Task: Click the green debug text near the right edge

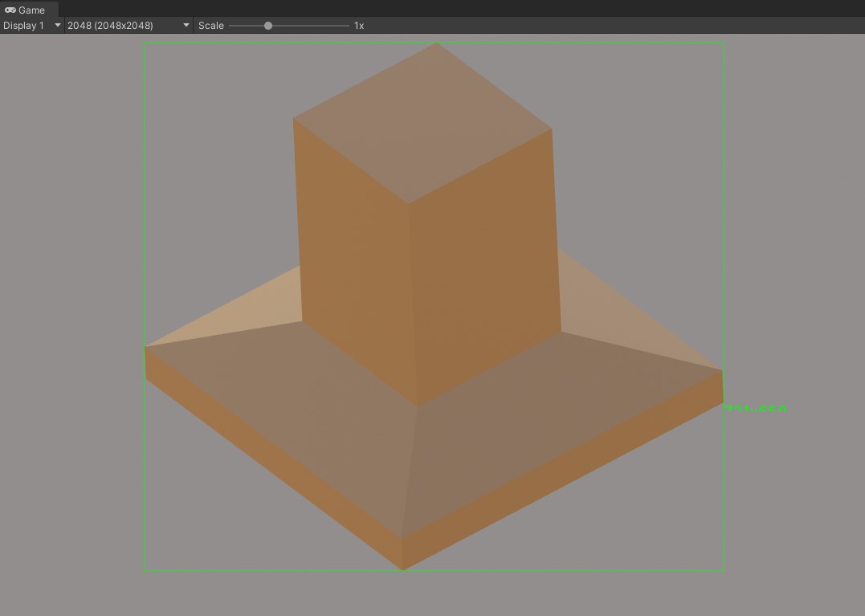Action: point(755,407)
